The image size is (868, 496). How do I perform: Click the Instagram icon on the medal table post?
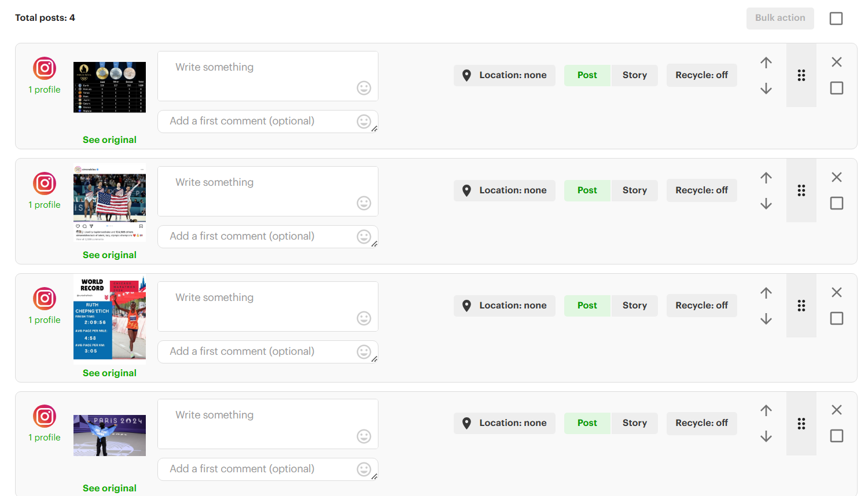coord(45,68)
